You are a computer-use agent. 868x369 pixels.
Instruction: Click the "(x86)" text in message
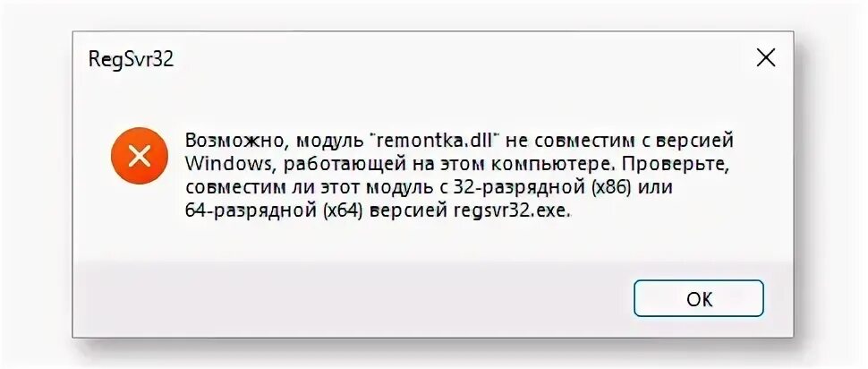[613, 187]
